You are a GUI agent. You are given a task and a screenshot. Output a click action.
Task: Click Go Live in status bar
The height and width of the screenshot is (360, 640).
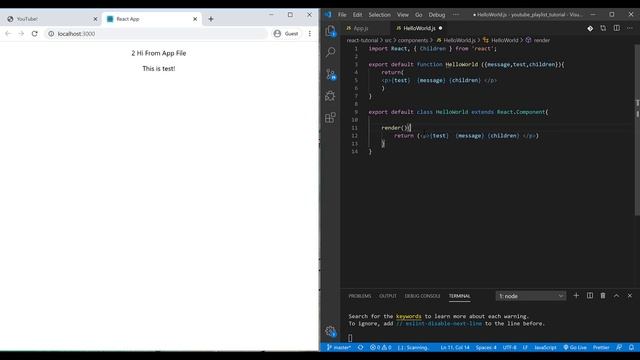pos(575,347)
